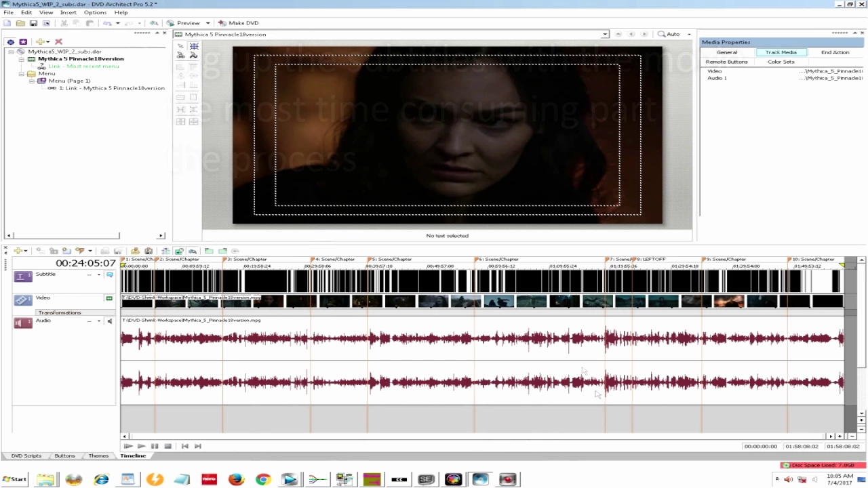Open the Audio track language dropdown arrow
Viewport: 868px width, 488px height.
(99, 321)
